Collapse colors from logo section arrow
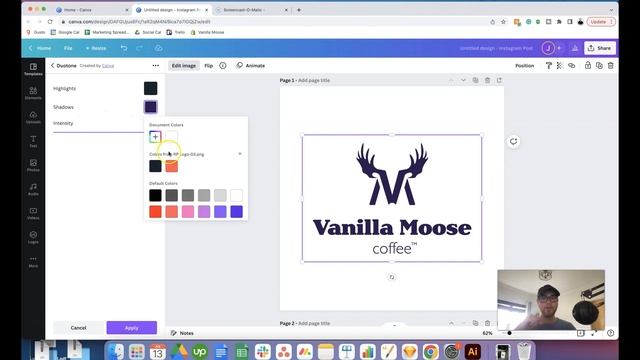The height and width of the screenshot is (360, 640). coord(240,154)
